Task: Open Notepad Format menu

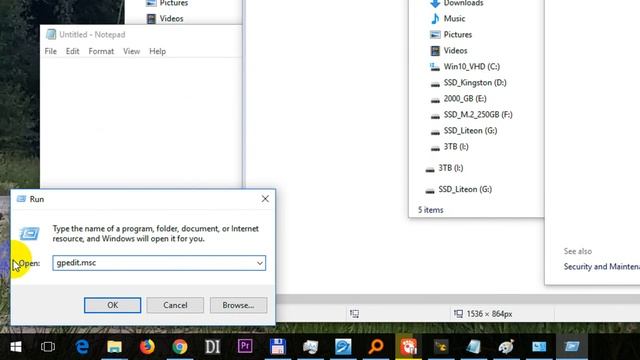Action: coord(101,51)
